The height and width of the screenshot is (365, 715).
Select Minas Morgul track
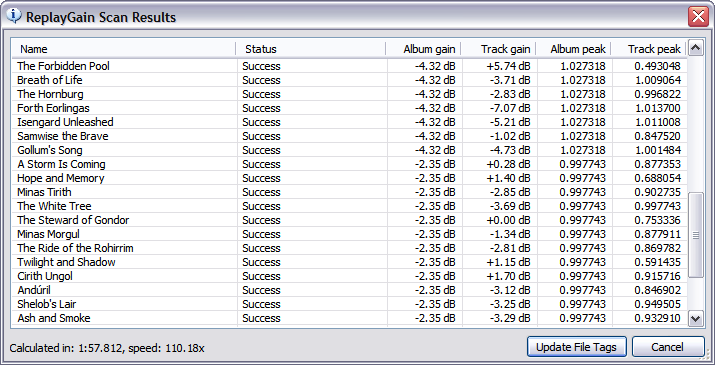click(349, 234)
